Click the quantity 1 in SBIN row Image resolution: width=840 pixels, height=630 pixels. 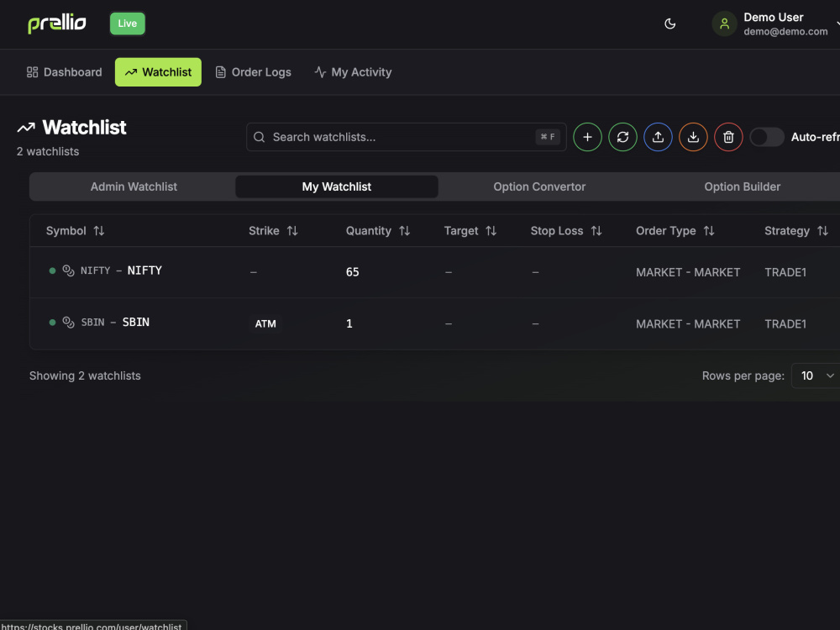(x=349, y=323)
